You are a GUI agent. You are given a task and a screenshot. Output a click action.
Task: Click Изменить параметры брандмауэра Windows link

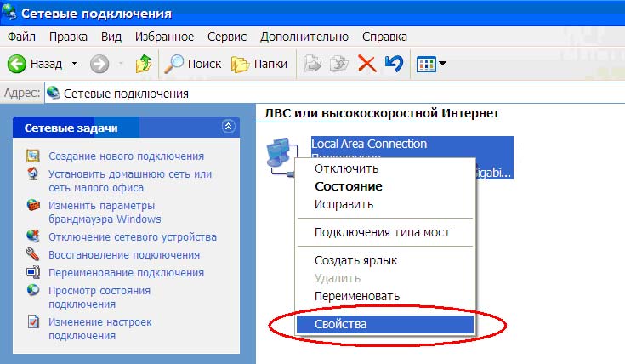[102, 212]
